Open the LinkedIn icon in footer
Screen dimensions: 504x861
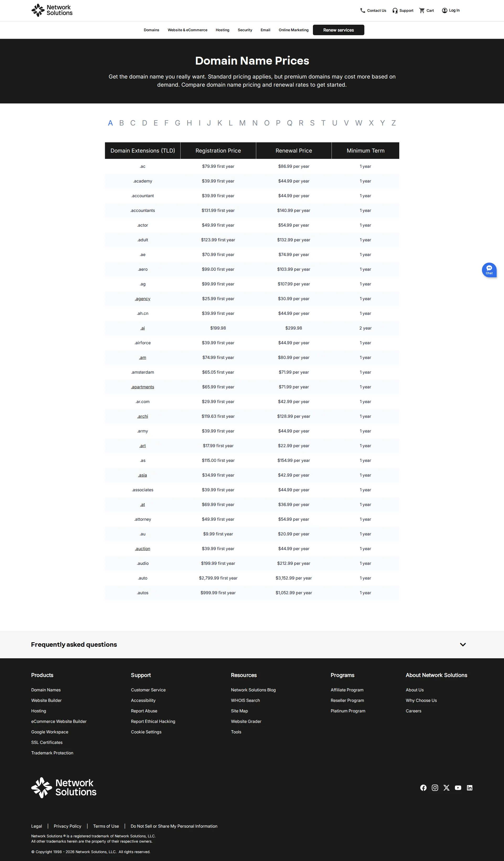click(x=470, y=787)
